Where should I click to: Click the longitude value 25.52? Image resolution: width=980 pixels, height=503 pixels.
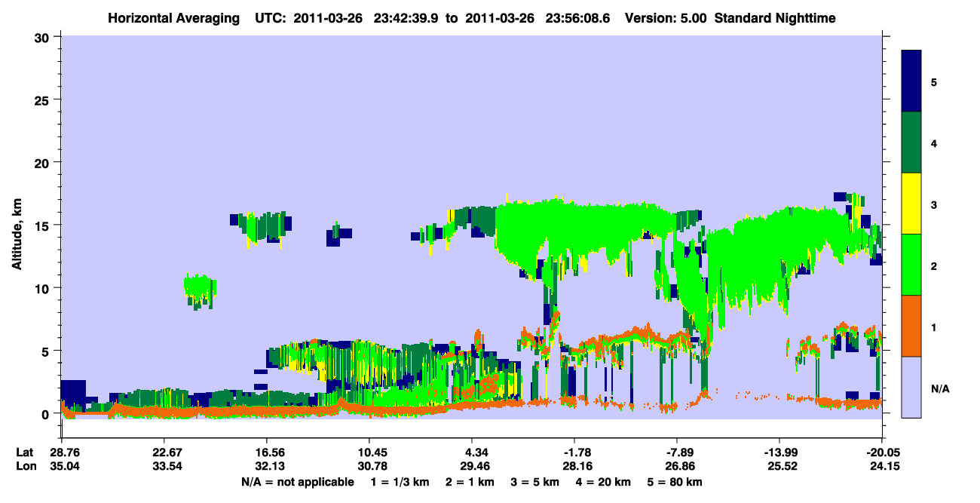coord(779,467)
